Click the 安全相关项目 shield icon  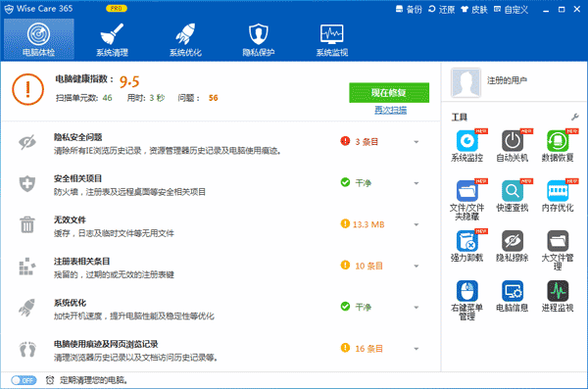pyautogui.click(x=27, y=184)
